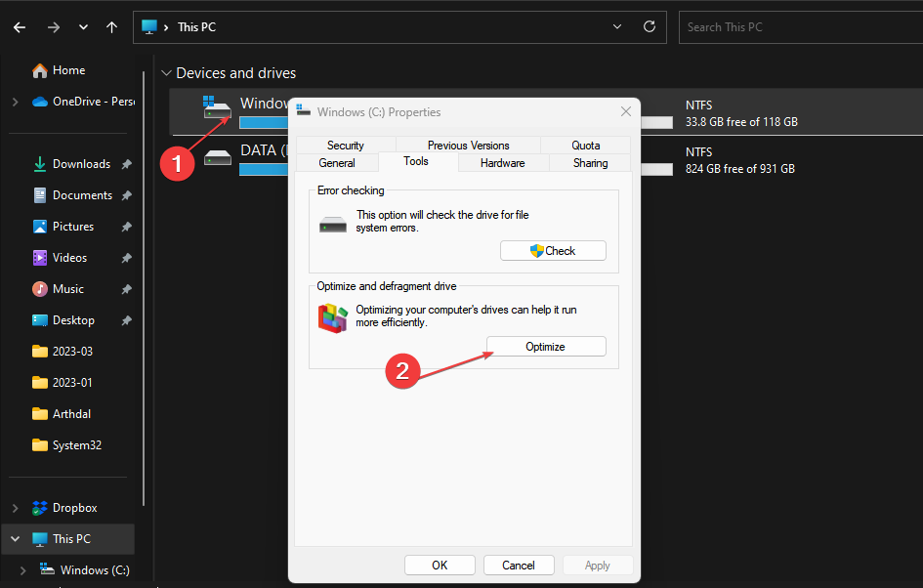Expand the Dropbox tree node

coord(16,507)
